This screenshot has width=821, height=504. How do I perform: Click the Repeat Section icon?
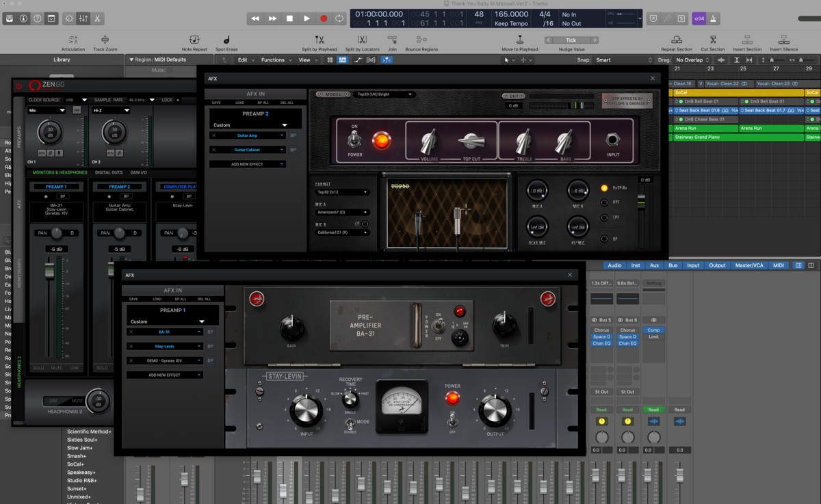(676, 40)
